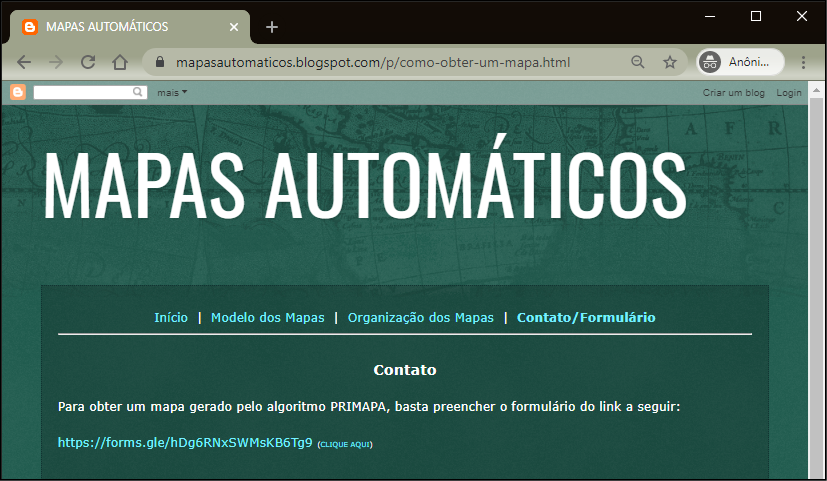Go to the browser home page icon
The width and height of the screenshot is (827, 481).
coord(120,62)
